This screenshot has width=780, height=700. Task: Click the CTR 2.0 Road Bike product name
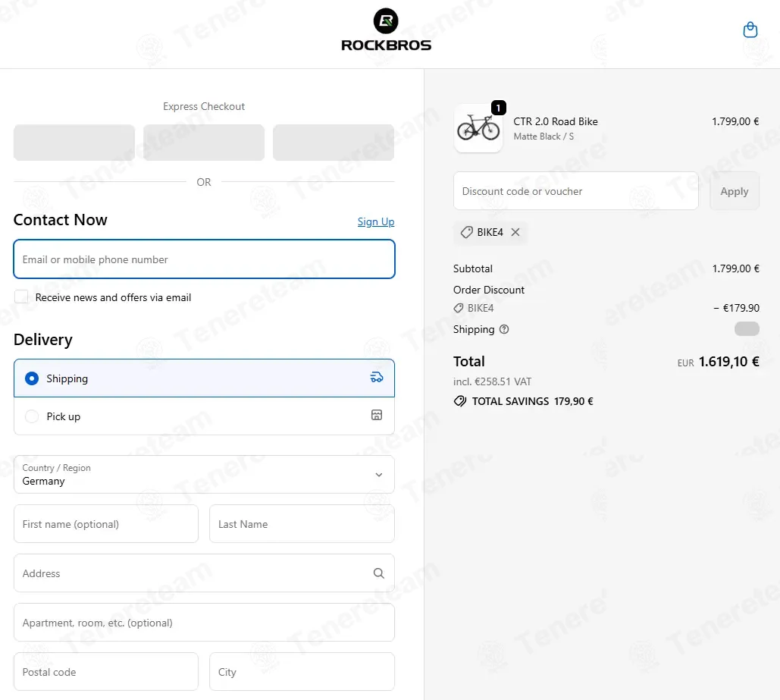(x=555, y=121)
